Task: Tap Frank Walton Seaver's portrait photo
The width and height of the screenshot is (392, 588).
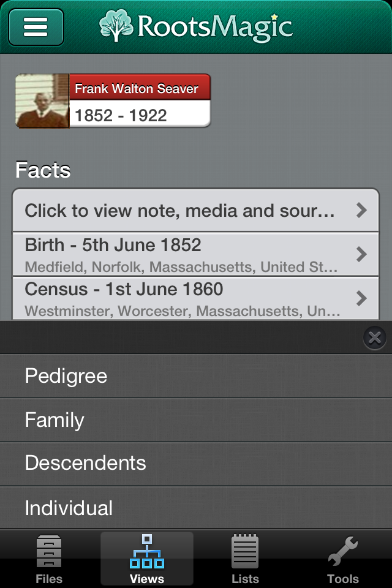Action: 41,101
